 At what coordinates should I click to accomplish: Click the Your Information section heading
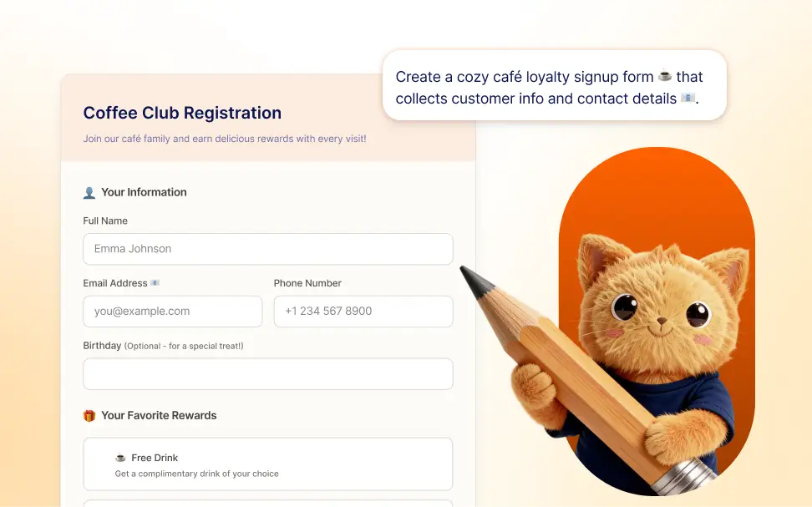[x=144, y=193]
